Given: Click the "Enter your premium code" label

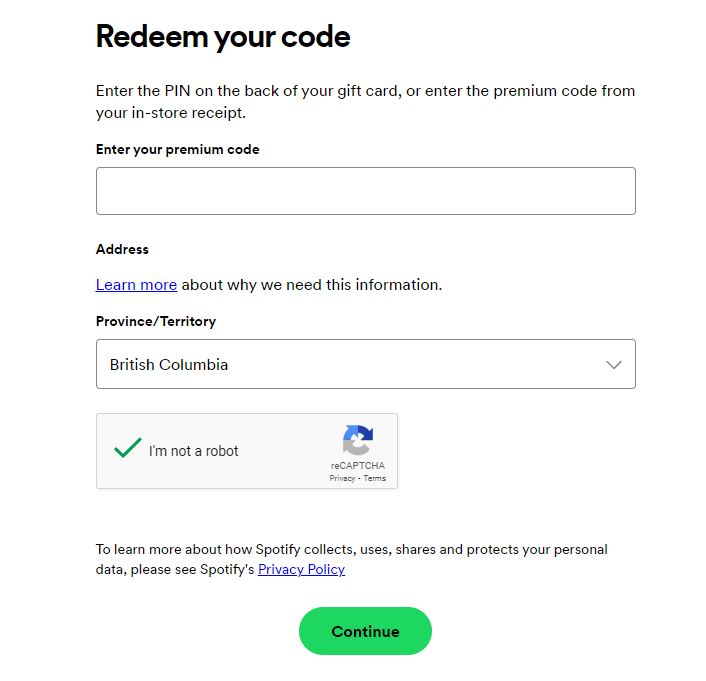Looking at the screenshot, I should click(x=177, y=150).
